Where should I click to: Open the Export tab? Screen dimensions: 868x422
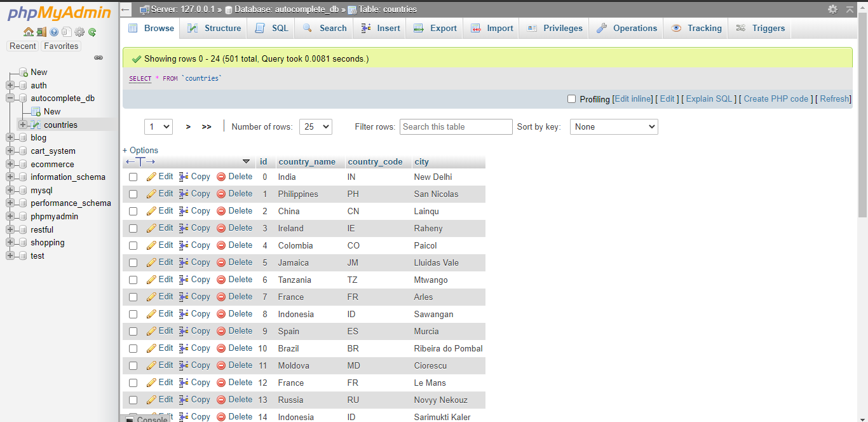tap(443, 28)
